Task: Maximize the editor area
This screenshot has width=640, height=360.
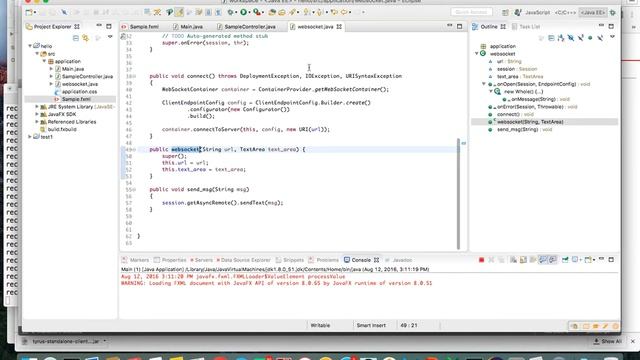Action: click(x=460, y=26)
